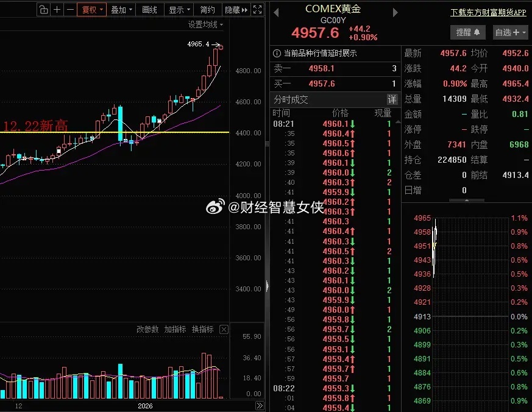Zoom in chart with plus icon

(x=57, y=10)
